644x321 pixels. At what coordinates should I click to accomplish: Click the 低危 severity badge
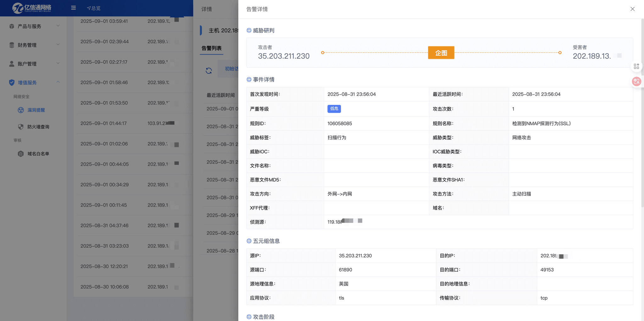tap(334, 109)
